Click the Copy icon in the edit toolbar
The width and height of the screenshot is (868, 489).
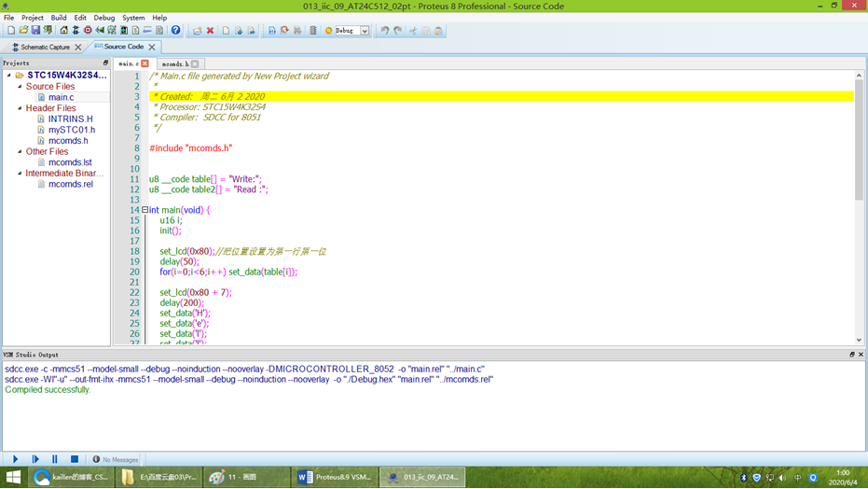click(x=426, y=31)
